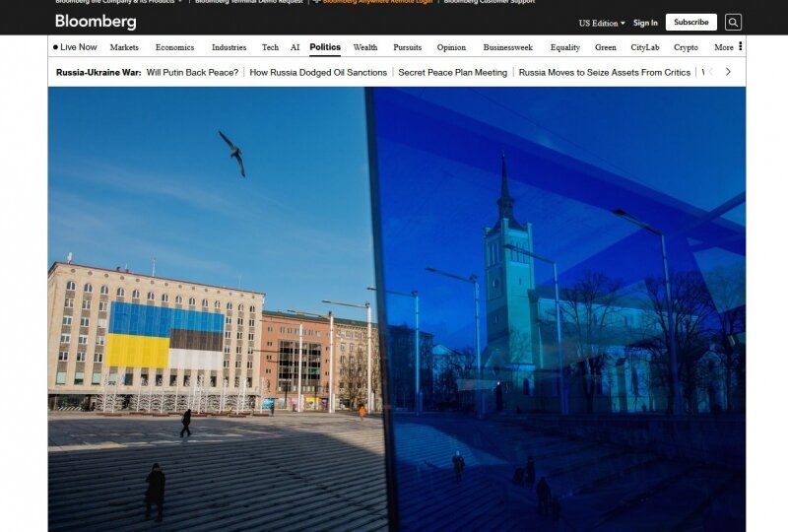Open the US Edition dropdown
Screen dimensions: 788x532
[x=602, y=23]
